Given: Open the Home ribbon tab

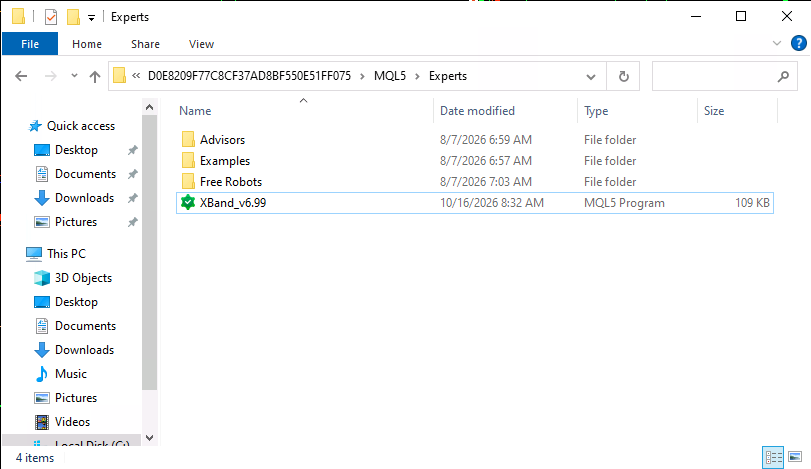Looking at the screenshot, I should coord(87,44).
